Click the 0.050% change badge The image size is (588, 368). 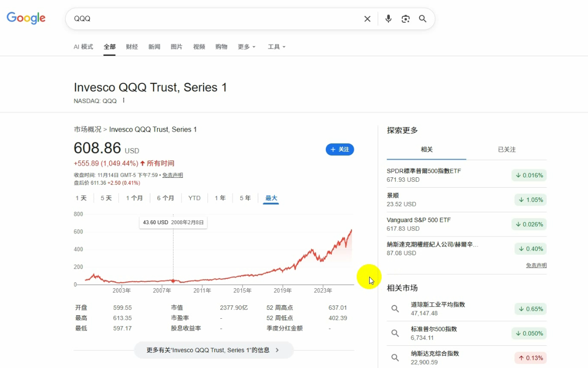pyautogui.click(x=529, y=333)
